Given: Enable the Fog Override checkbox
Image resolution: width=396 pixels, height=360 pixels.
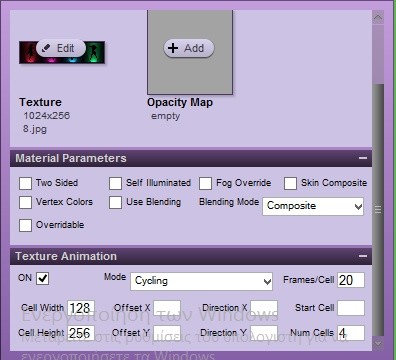Looking at the screenshot, I should (x=205, y=183).
